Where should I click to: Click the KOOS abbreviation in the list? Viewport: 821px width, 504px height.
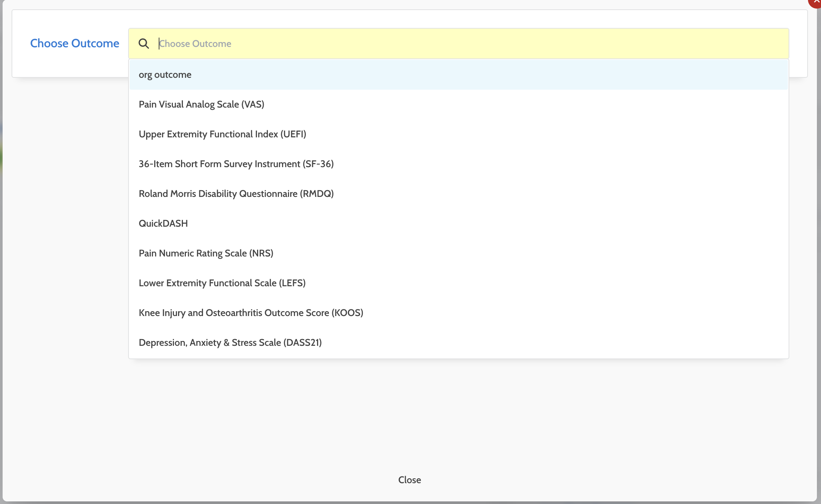tap(347, 313)
